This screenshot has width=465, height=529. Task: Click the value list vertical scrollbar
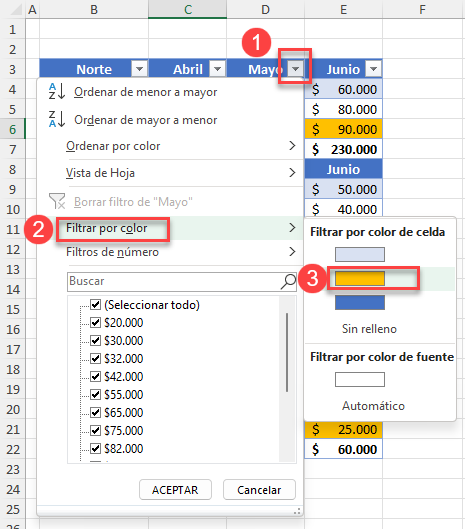coord(287,353)
